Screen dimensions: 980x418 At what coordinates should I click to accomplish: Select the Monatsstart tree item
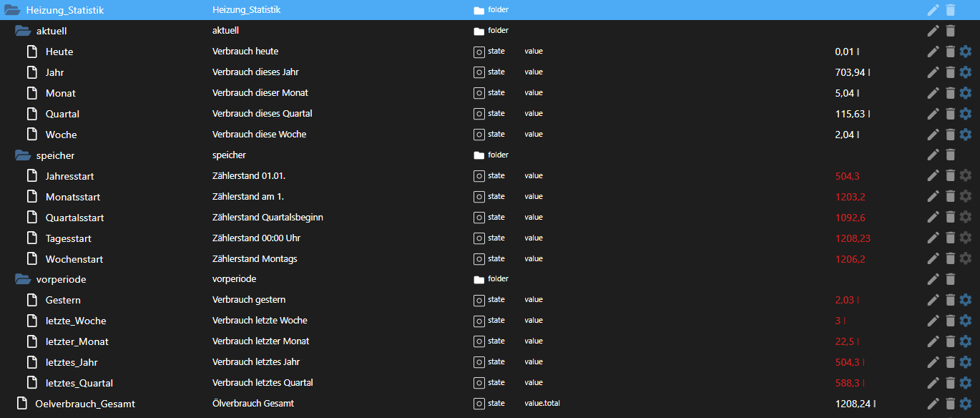[x=73, y=197]
